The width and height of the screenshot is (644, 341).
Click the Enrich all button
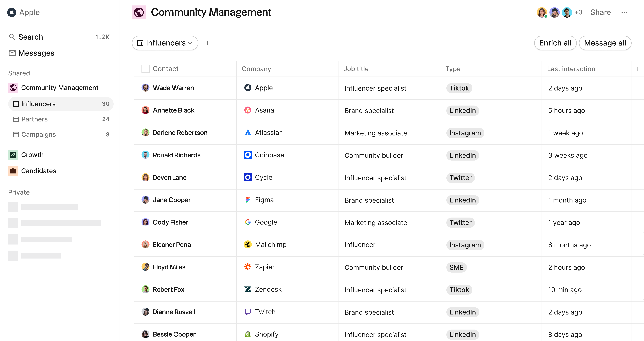click(x=555, y=43)
